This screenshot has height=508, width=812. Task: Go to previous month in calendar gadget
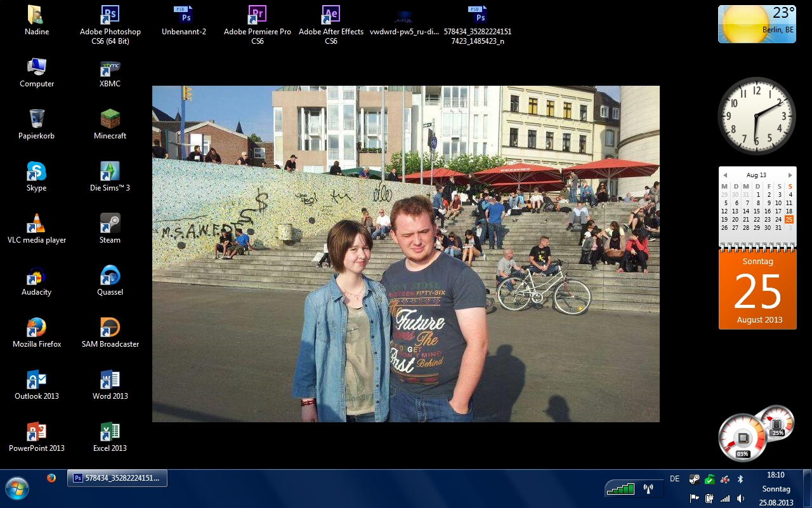[x=725, y=175]
